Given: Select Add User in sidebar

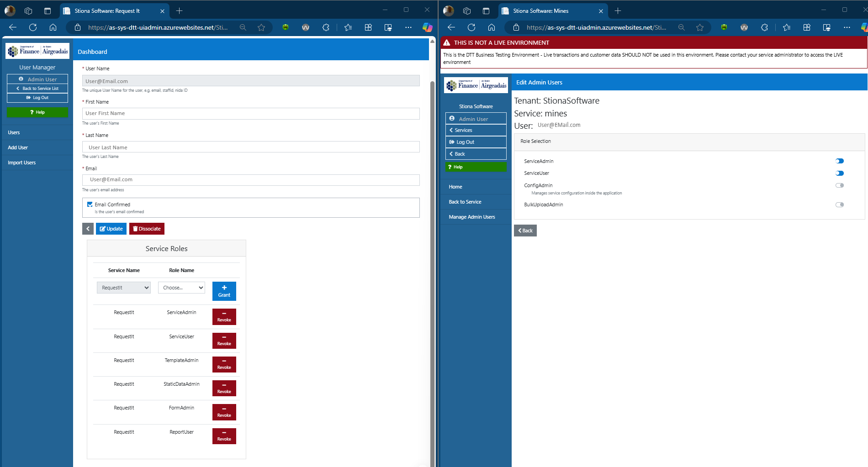Looking at the screenshot, I should [x=18, y=147].
